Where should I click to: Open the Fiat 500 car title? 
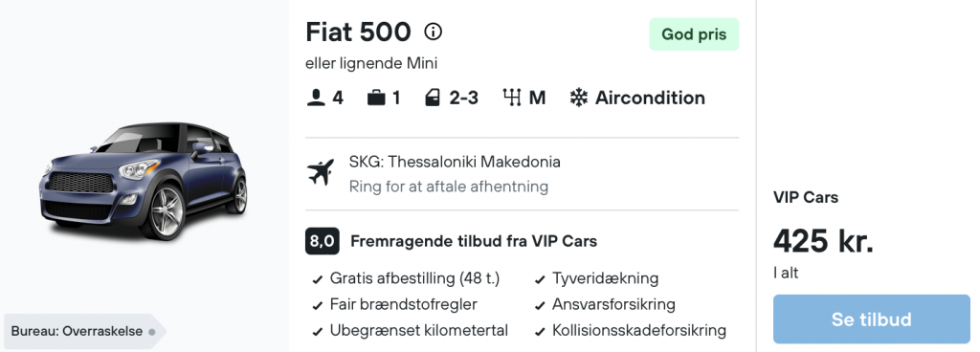[x=358, y=32]
